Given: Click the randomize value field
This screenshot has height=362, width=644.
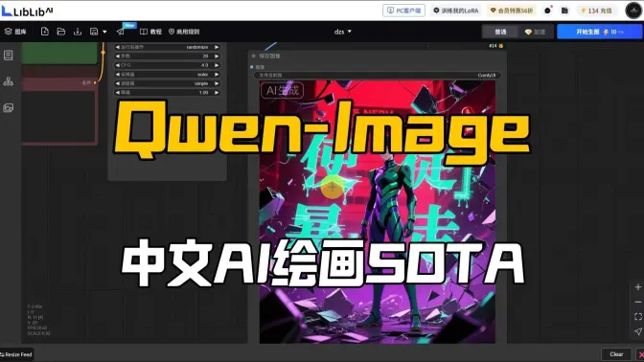Looking at the screenshot, I should click(x=167, y=47).
